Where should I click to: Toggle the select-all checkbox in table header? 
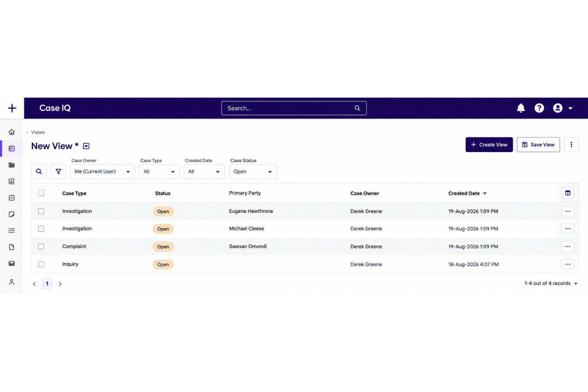[x=41, y=193]
